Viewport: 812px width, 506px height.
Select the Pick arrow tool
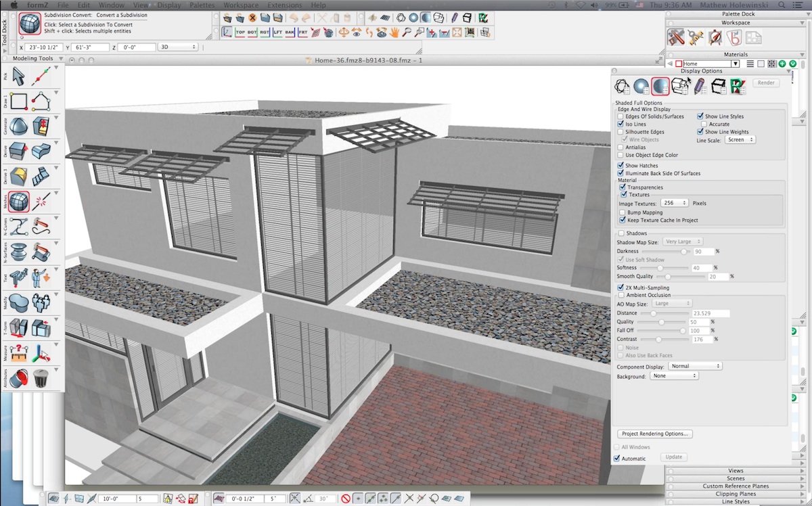click(20, 76)
